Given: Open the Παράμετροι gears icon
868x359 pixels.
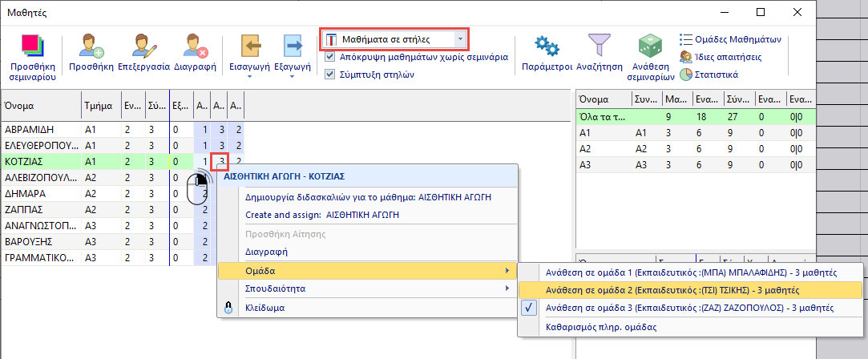Looking at the screenshot, I should (x=546, y=46).
